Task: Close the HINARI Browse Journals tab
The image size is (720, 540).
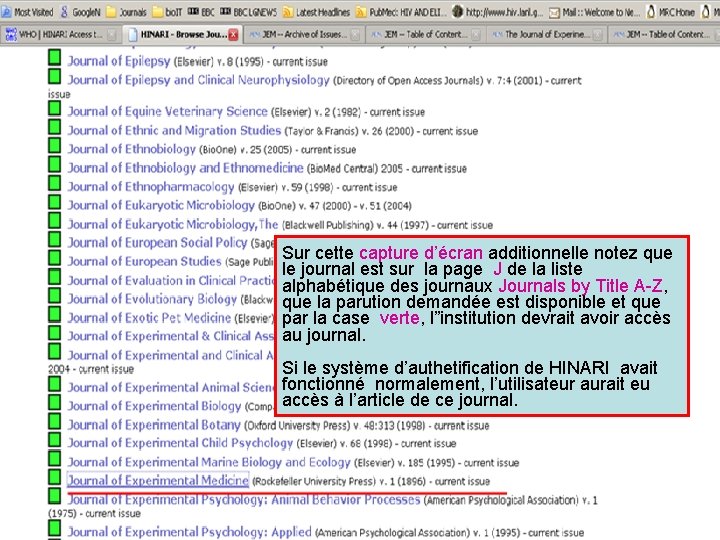Action: [x=233, y=34]
